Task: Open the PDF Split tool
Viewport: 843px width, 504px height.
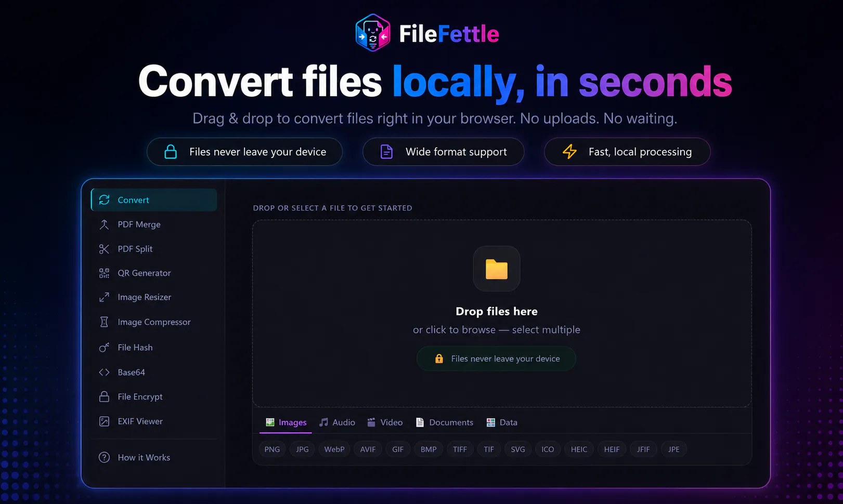Action: click(154, 249)
